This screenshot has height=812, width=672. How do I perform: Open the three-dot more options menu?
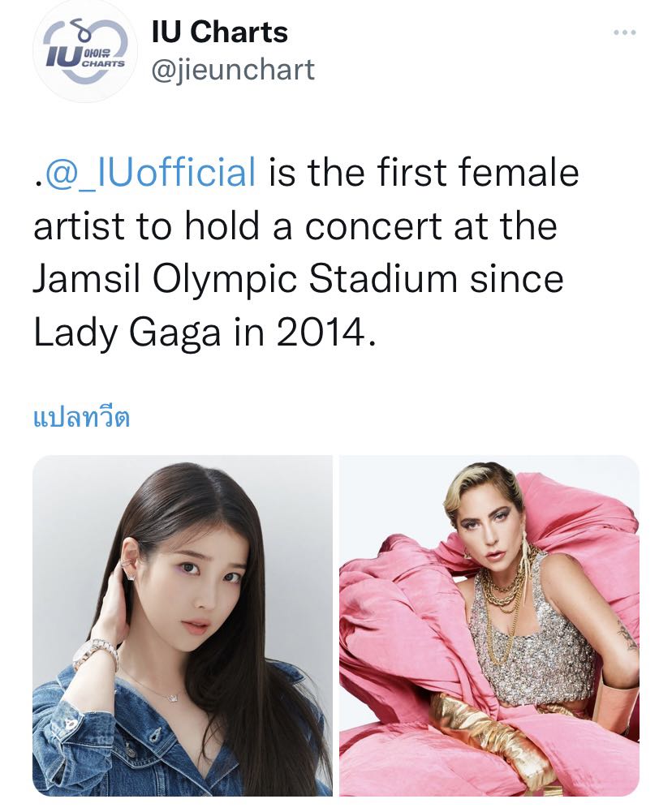click(x=624, y=32)
